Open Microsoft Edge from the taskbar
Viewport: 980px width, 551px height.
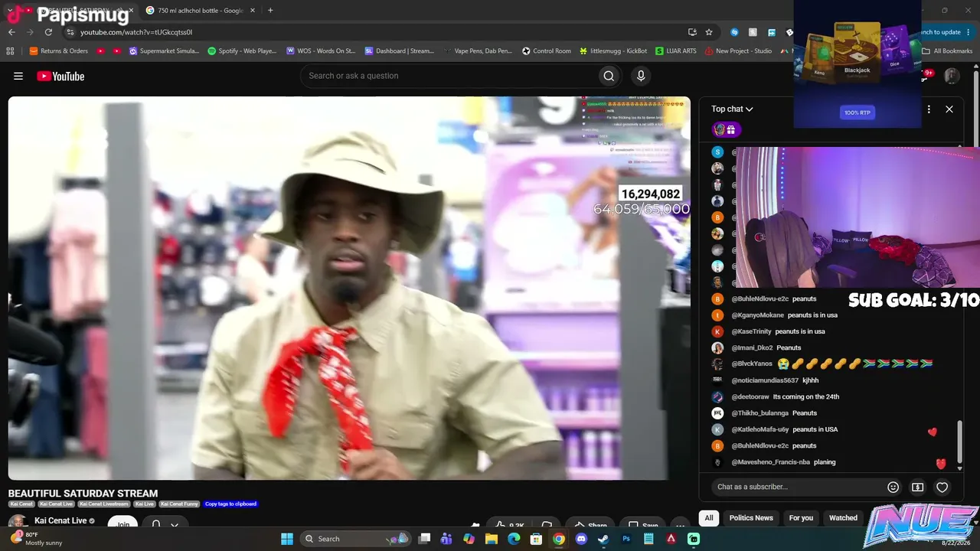coord(514,539)
